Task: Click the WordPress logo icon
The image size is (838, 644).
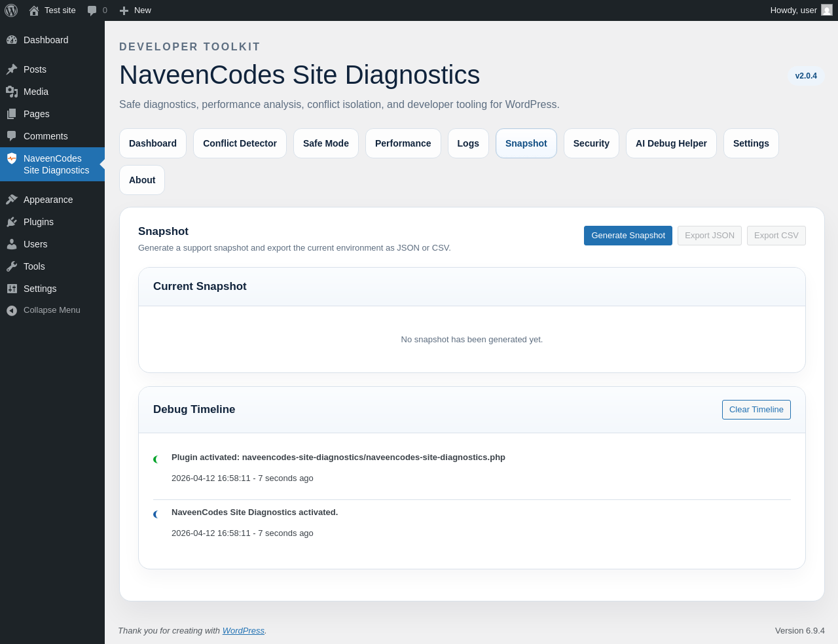Action: pyautogui.click(x=11, y=10)
